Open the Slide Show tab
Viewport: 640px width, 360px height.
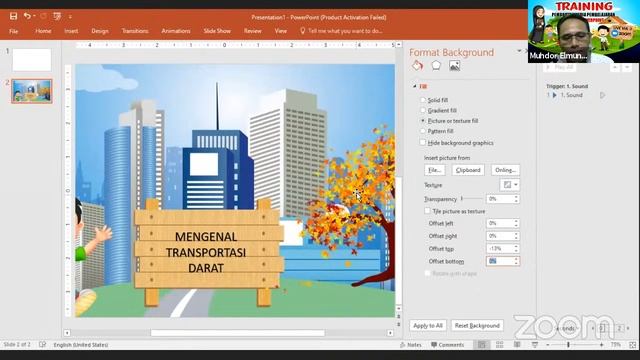(x=217, y=31)
